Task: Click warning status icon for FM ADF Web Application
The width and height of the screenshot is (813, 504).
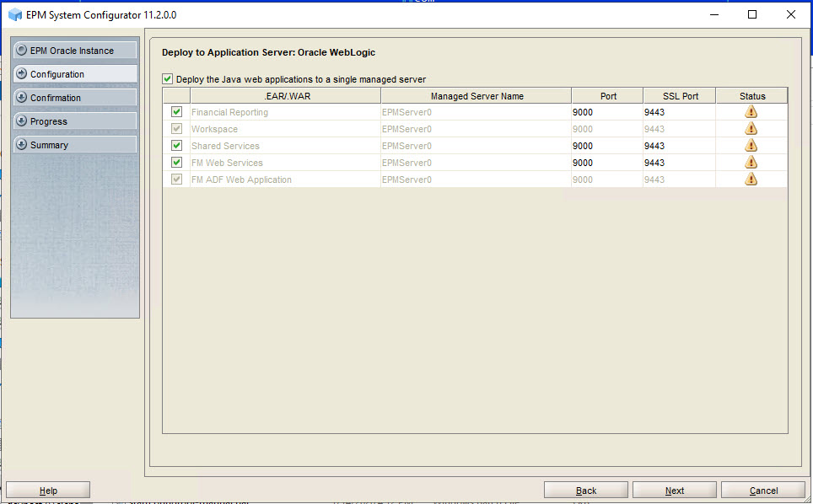Action: [751, 180]
